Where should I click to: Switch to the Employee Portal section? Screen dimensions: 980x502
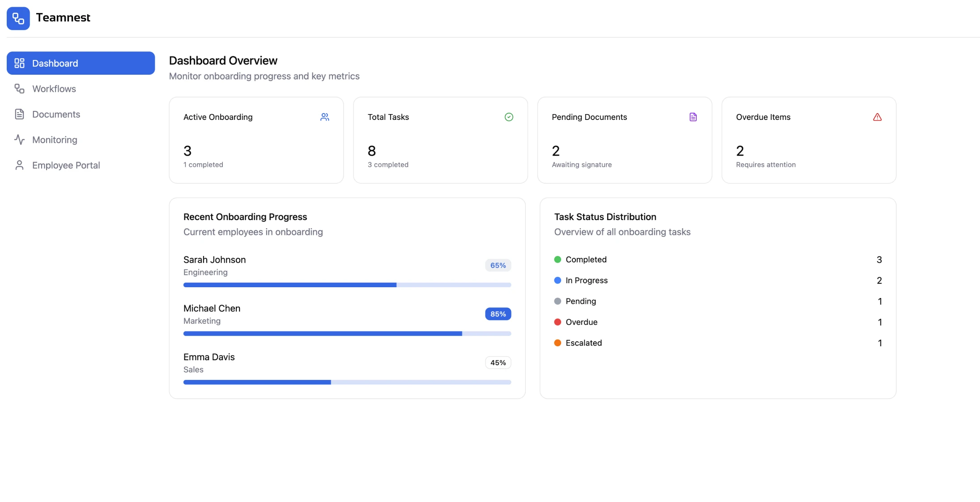(66, 165)
